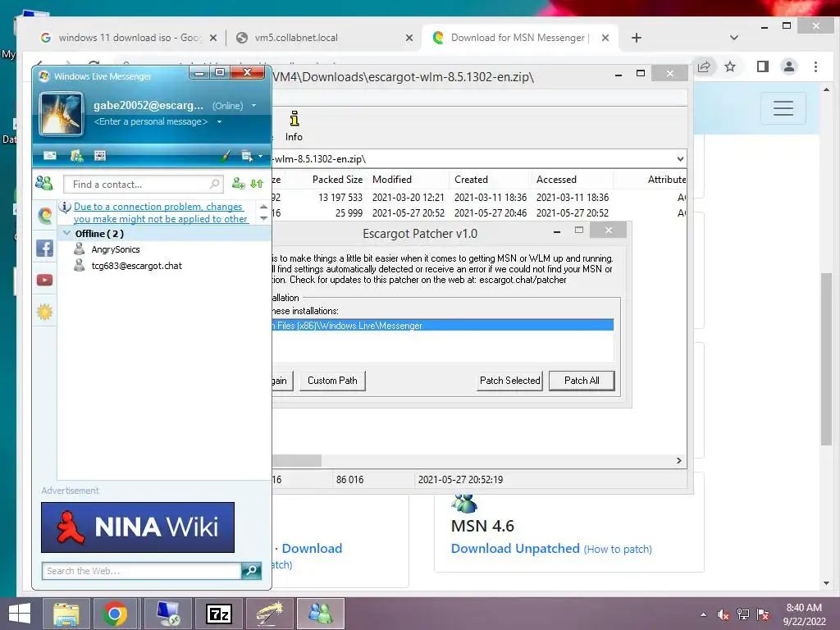Select the Windows Live\Messenger installation entry
This screenshot has width=840, height=630.
pos(442,325)
